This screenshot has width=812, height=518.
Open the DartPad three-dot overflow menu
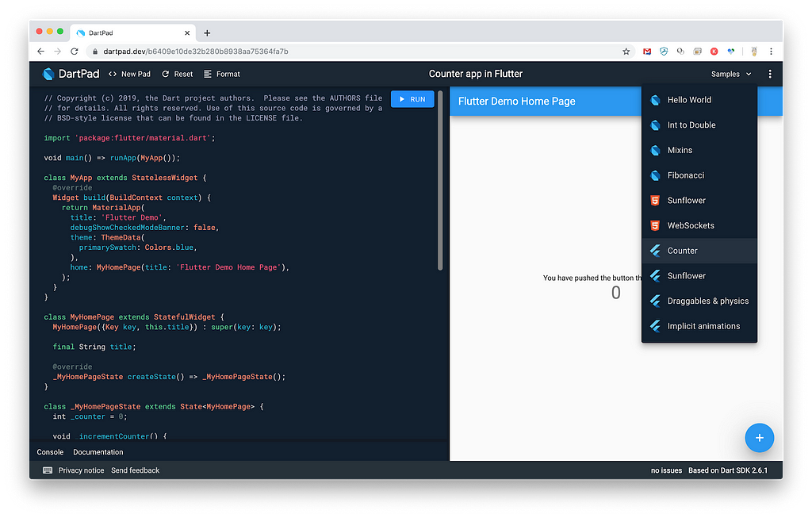click(x=769, y=74)
